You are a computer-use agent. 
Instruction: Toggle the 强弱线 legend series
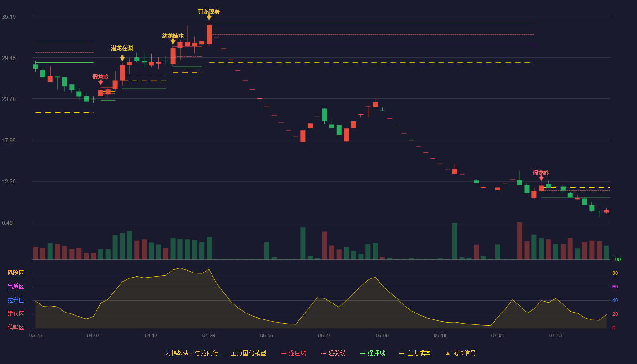(333, 353)
